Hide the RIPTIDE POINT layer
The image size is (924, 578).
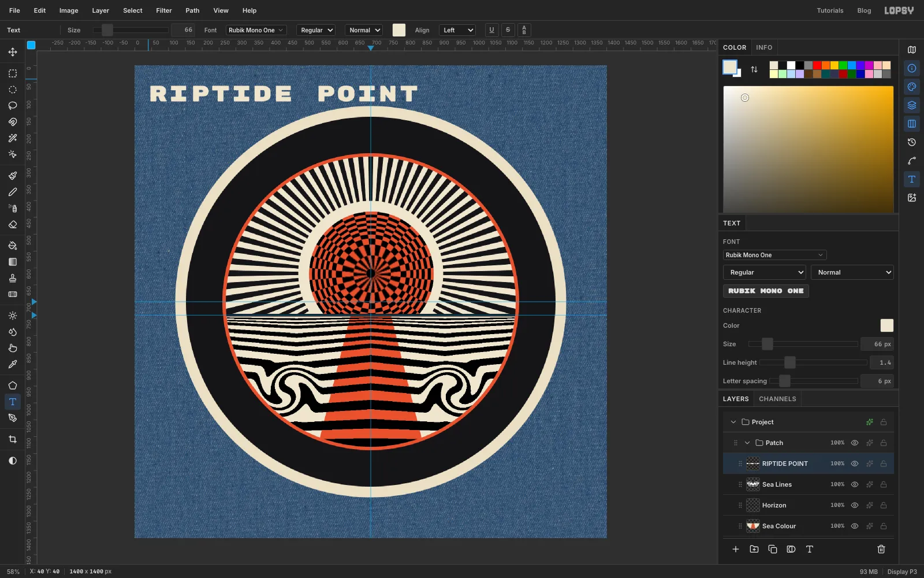coord(855,464)
